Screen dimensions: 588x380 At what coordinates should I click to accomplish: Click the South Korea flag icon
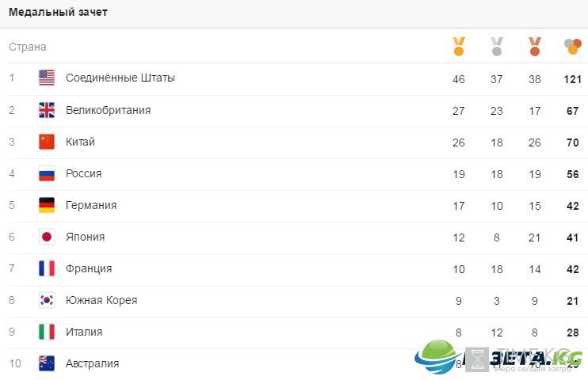point(47,300)
